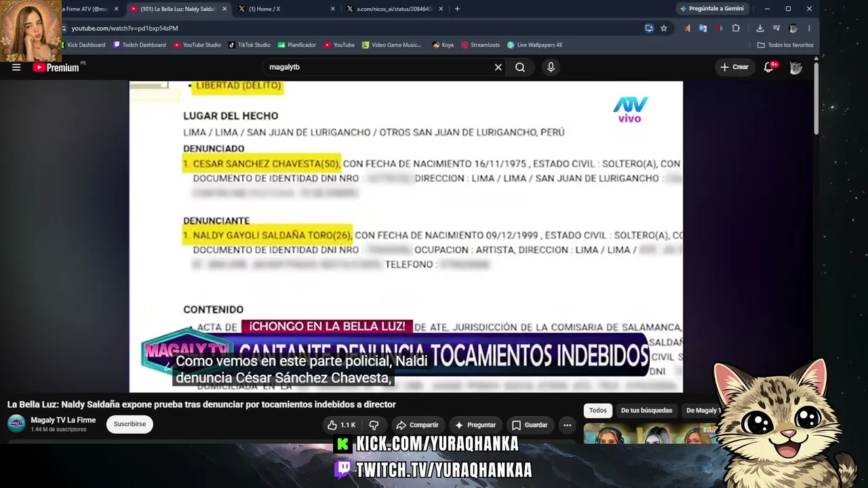
Task: Click the Preguntar button
Action: (x=475, y=425)
